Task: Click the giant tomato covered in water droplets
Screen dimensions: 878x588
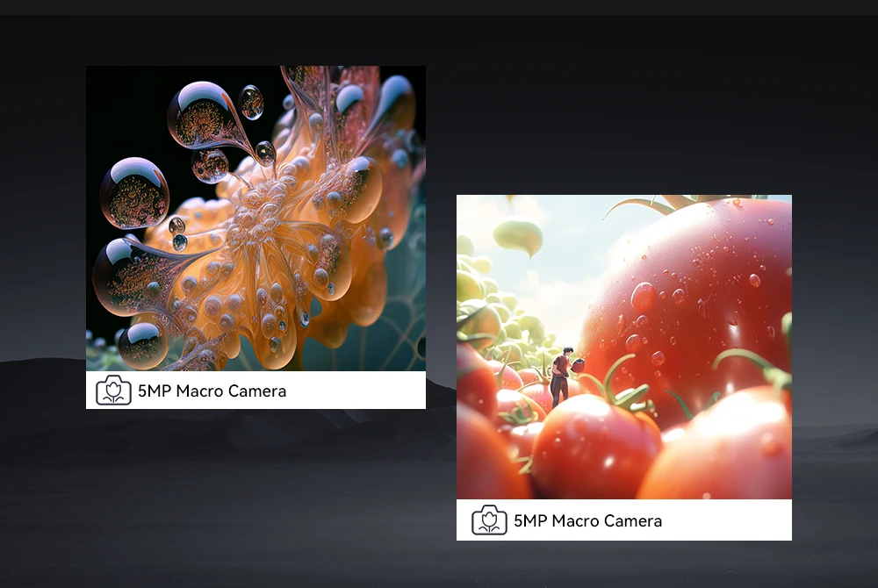Action: click(694, 298)
